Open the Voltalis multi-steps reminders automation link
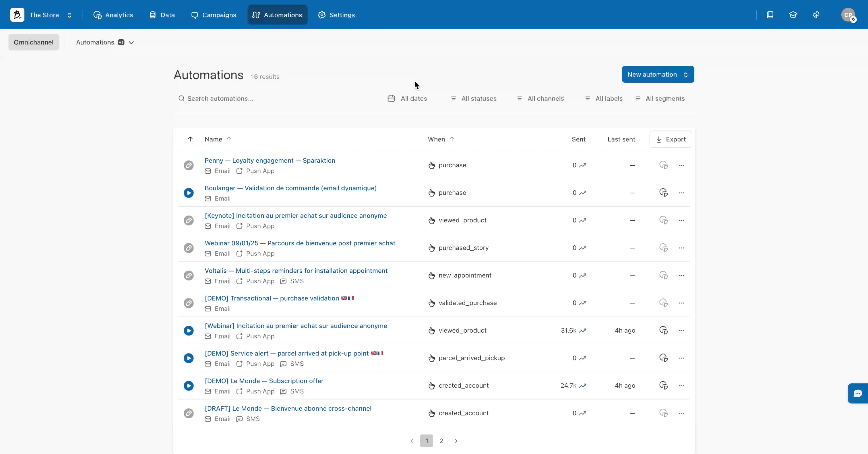The width and height of the screenshot is (868, 454). click(296, 270)
